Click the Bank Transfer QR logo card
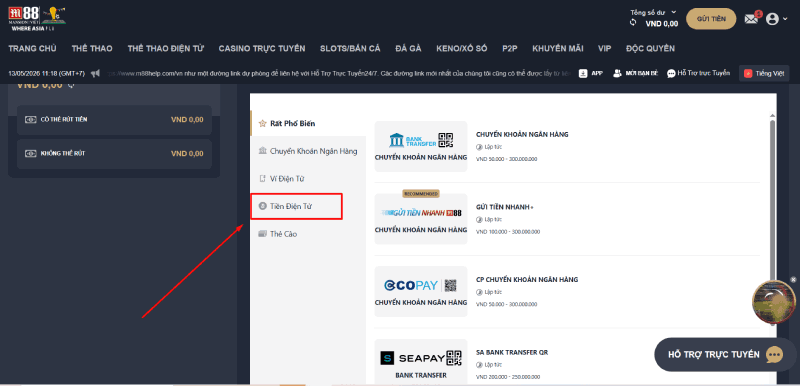Viewport: 800px width, 386px height. (421, 146)
